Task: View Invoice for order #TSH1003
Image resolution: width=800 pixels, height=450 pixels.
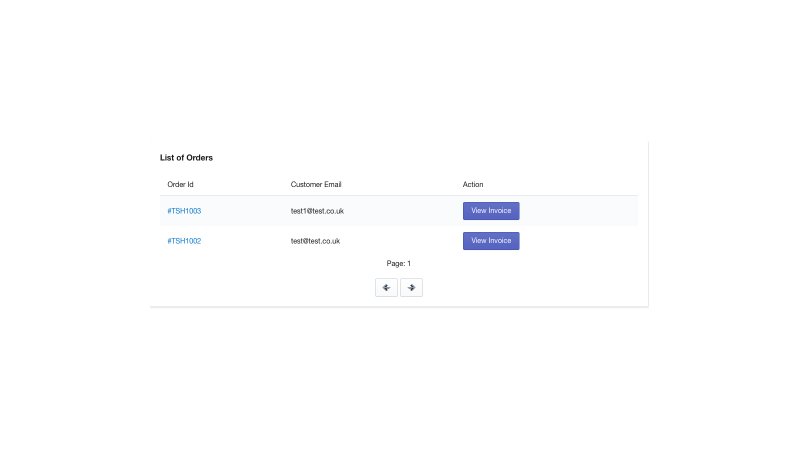Action: (x=491, y=211)
